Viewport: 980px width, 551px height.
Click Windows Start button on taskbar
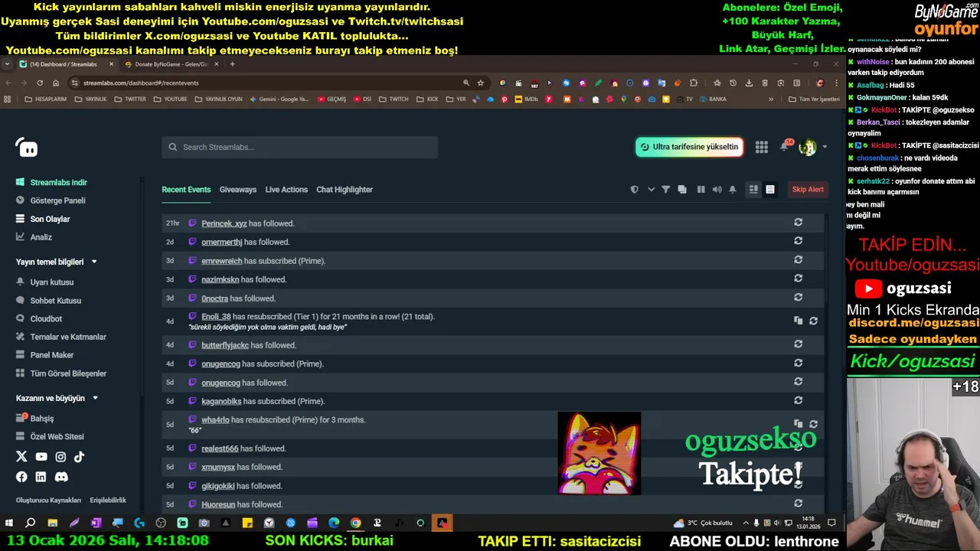[x=9, y=523]
